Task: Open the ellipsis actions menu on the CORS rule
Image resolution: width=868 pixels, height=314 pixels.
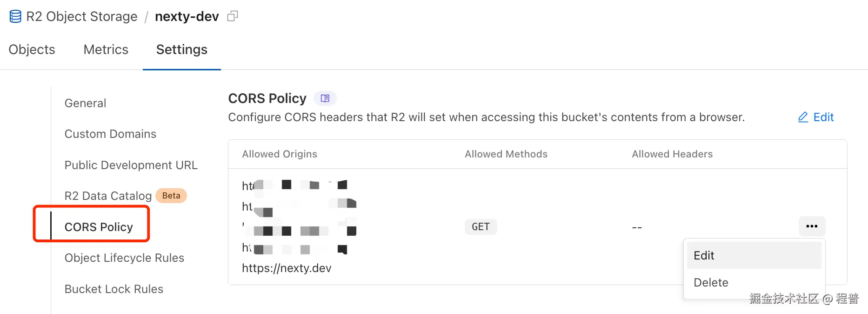Action: click(x=812, y=226)
